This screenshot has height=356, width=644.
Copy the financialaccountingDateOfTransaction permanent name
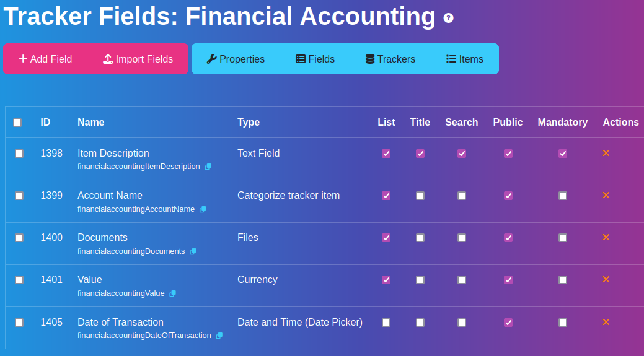pos(219,336)
